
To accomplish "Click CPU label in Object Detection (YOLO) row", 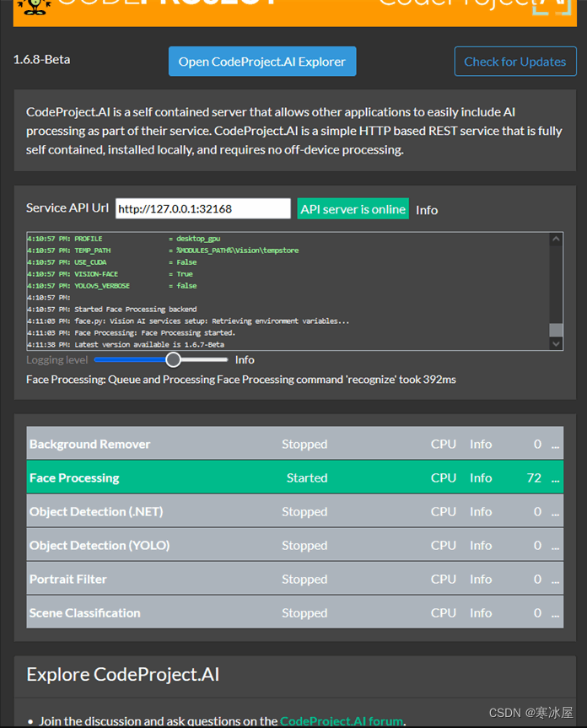I will [x=443, y=546].
